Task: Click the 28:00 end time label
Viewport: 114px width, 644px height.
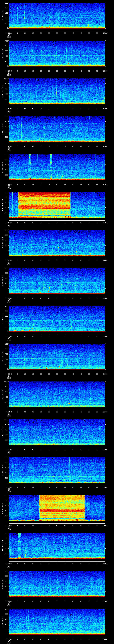Action: (105, 525)
